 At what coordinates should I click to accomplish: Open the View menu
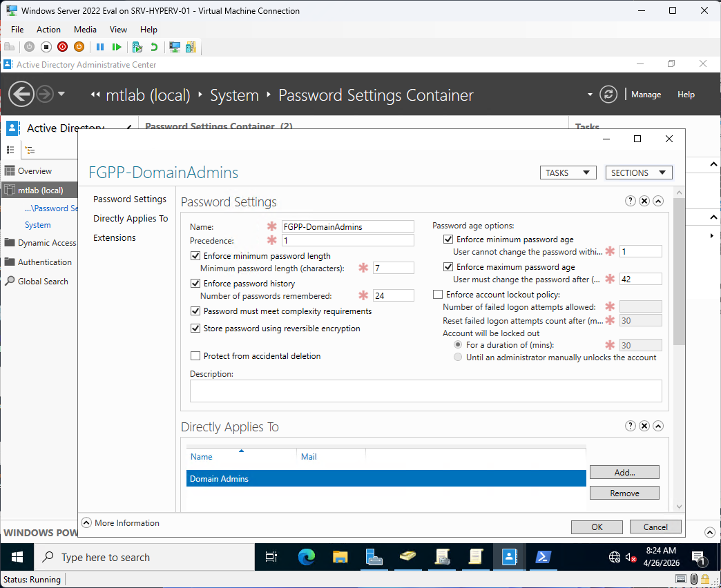118,30
